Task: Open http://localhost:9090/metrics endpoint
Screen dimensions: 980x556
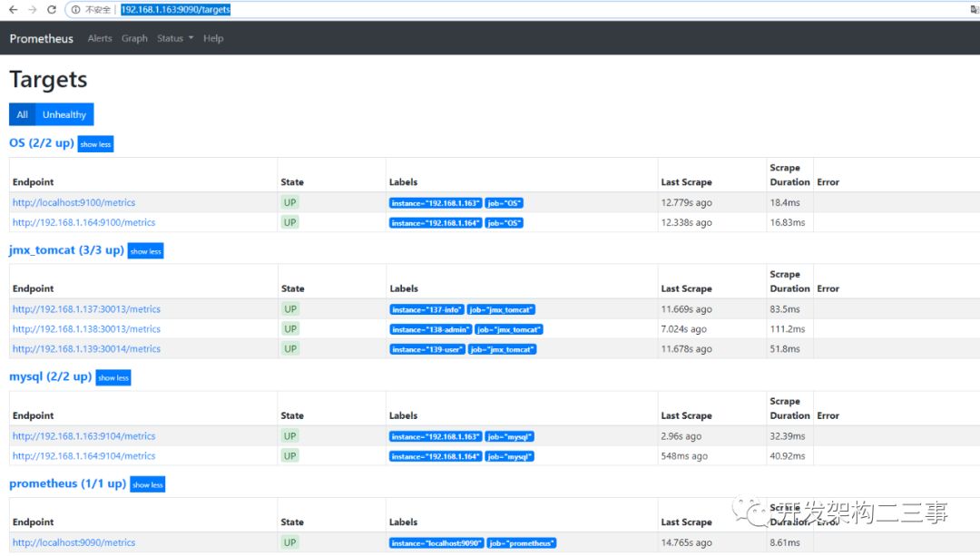Action: pos(73,543)
